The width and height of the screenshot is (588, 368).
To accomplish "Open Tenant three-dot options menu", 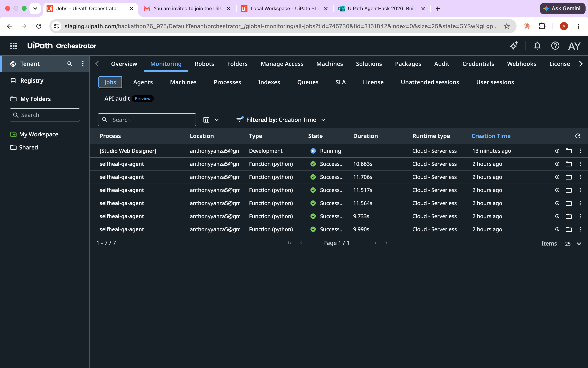I will coord(83,64).
